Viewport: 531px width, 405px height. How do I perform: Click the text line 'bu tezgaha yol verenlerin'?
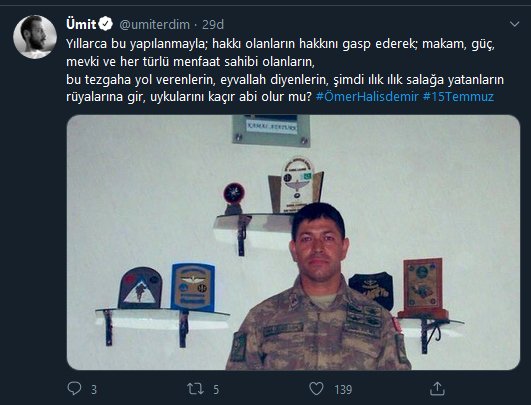(x=141, y=80)
